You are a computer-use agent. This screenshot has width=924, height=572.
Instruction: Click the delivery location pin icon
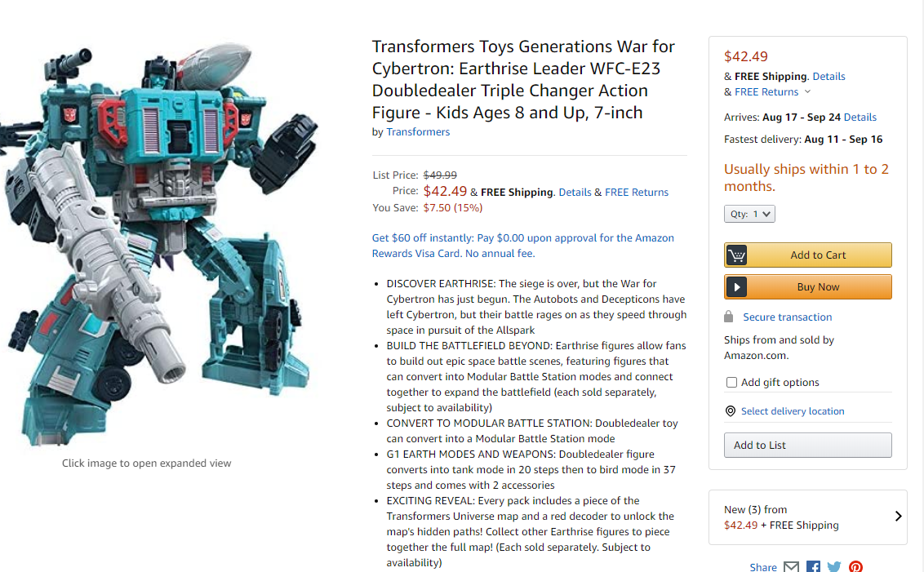point(731,411)
